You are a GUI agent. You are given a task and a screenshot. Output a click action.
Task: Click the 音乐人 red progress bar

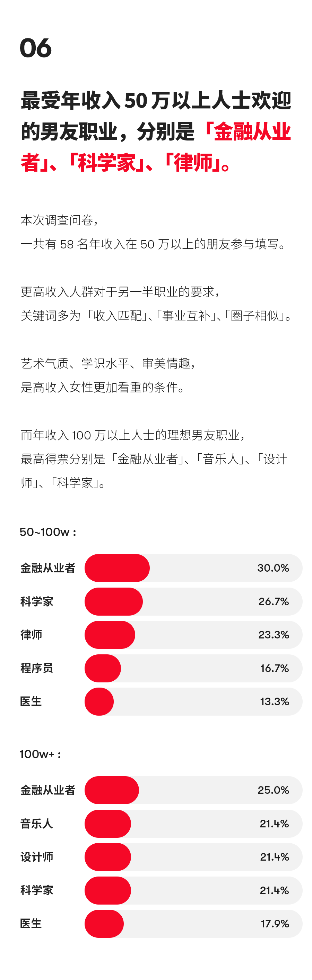click(x=108, y=823)
